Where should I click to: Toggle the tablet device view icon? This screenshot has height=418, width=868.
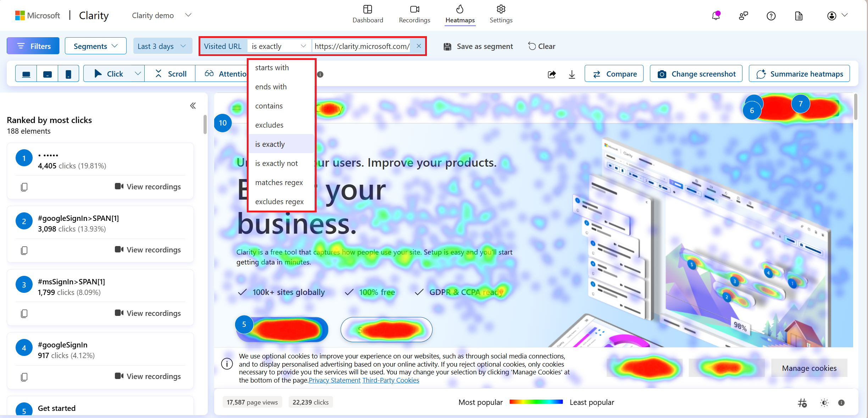[x=48, y=74]
